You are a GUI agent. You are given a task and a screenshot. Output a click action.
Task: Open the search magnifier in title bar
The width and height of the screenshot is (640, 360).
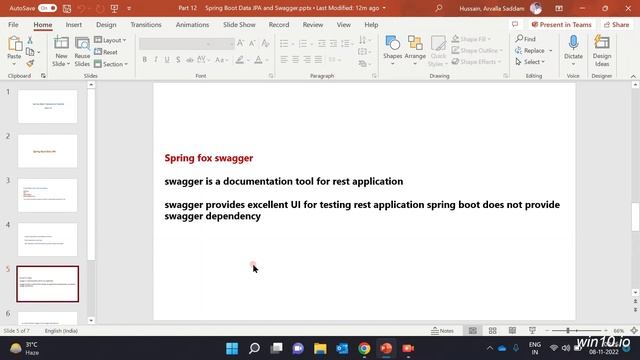pos(438,8)
